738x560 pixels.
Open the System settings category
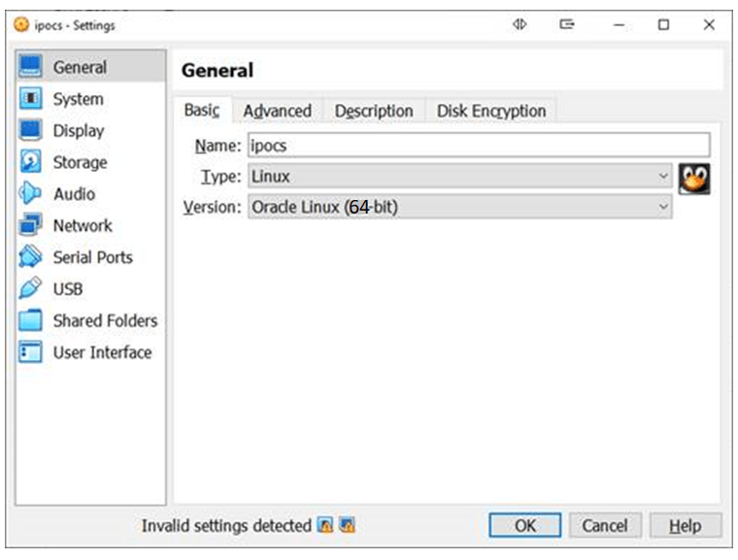point(91,98)
